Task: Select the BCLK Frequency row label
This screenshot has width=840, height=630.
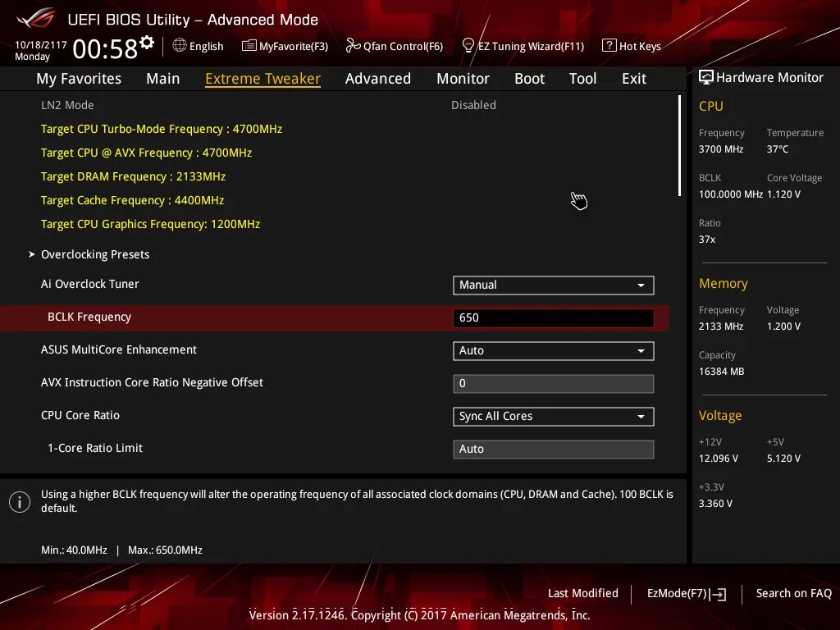Action: (89, 317)
